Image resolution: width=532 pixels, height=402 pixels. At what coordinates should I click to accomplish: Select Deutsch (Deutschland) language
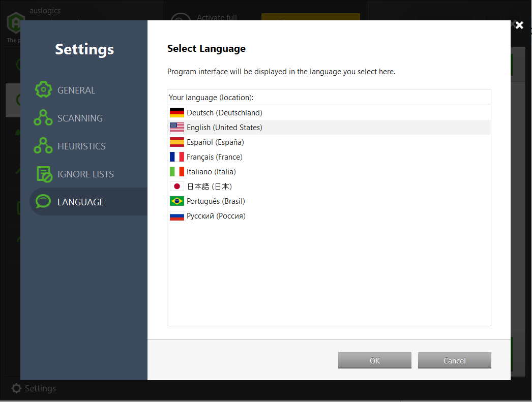(224, 112)
